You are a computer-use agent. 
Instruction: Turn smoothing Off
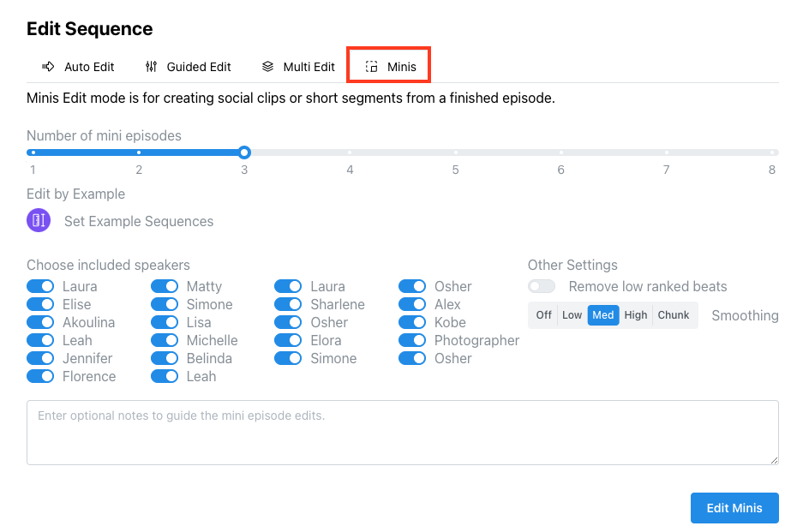(544, 315)
